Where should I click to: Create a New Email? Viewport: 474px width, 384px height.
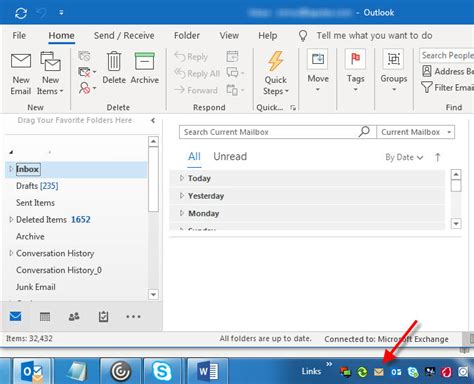coord(21,74)
